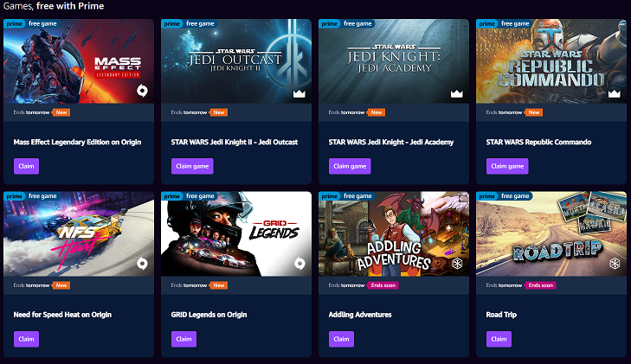The height and width of the screenshot is (364, 631).
Task: Claim the Addling Adventures game
Action: pos(341,339)
